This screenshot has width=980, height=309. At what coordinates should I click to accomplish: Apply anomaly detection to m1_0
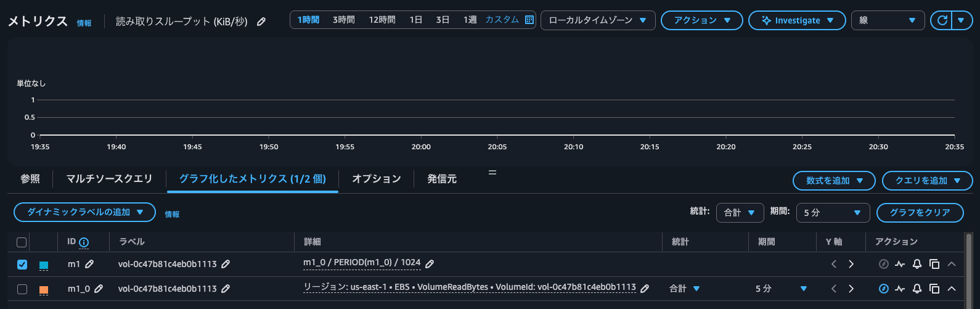pos(900,289)
